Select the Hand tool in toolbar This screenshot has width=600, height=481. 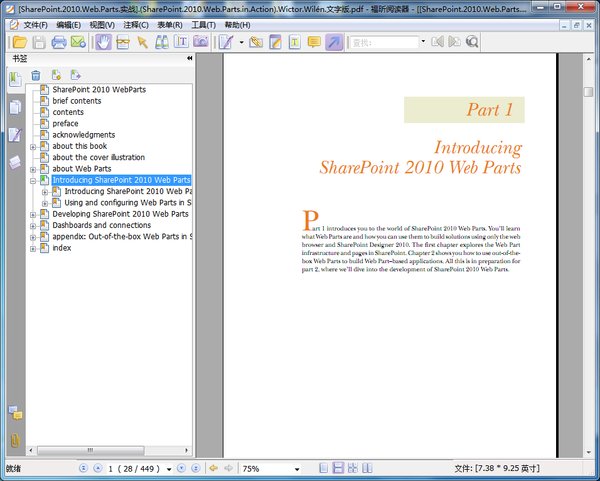click(102, 42)
